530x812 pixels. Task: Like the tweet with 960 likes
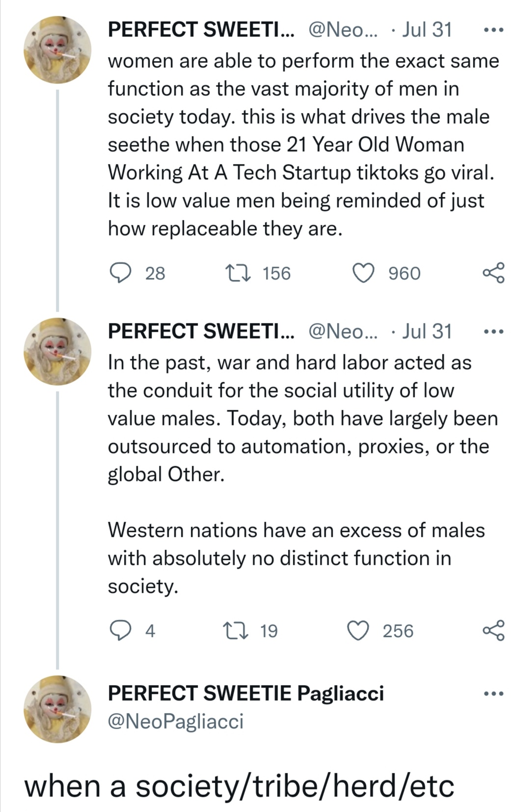364,273
